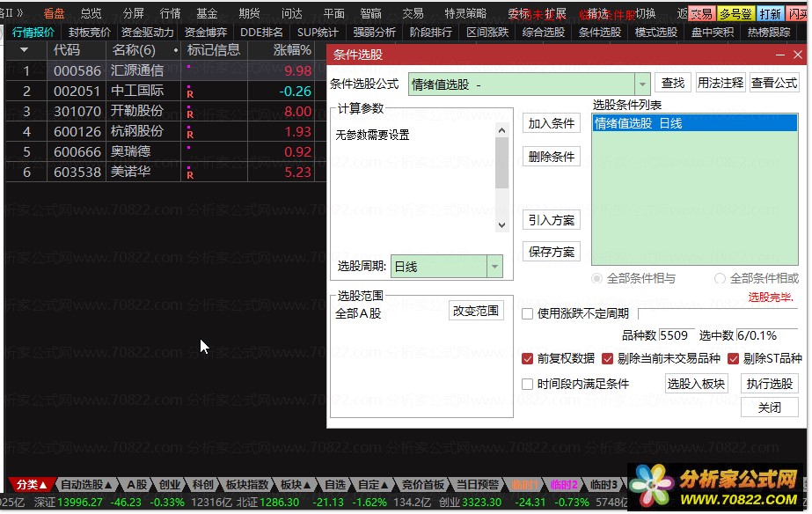The height and width of the screenshot is (514, 812).
Task: Click the 打新 button in top bar
Action: [770, 14]
